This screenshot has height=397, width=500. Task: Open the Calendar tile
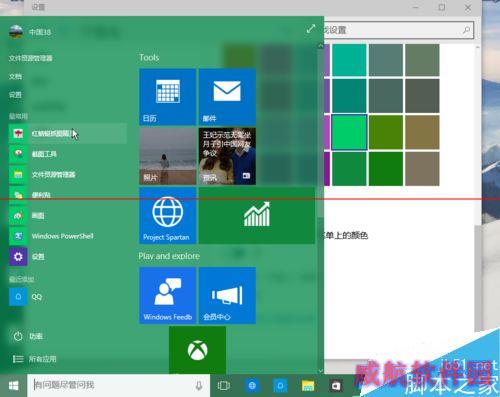tap(168, 97)
